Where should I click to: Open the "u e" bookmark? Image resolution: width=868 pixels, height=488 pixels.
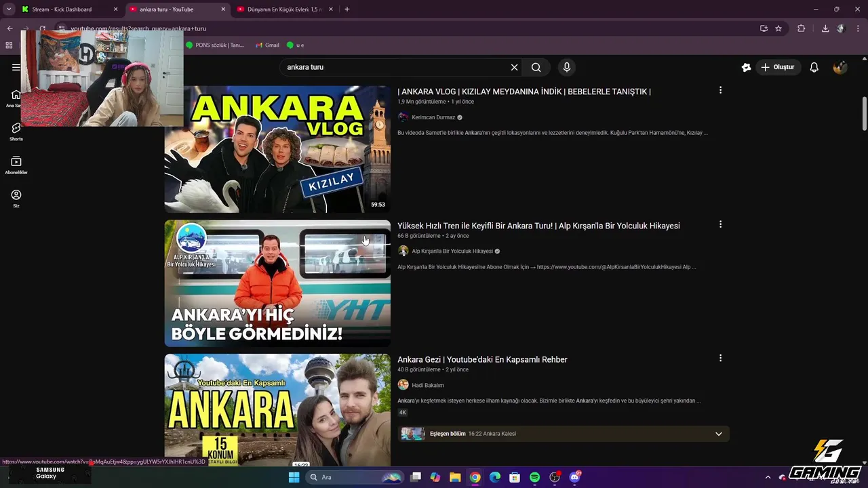pos(296,45)
